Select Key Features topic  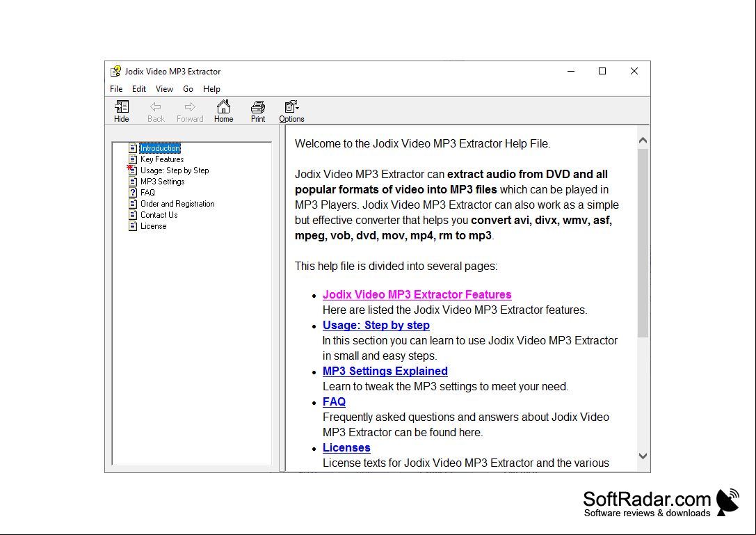[x=162, y=159]
